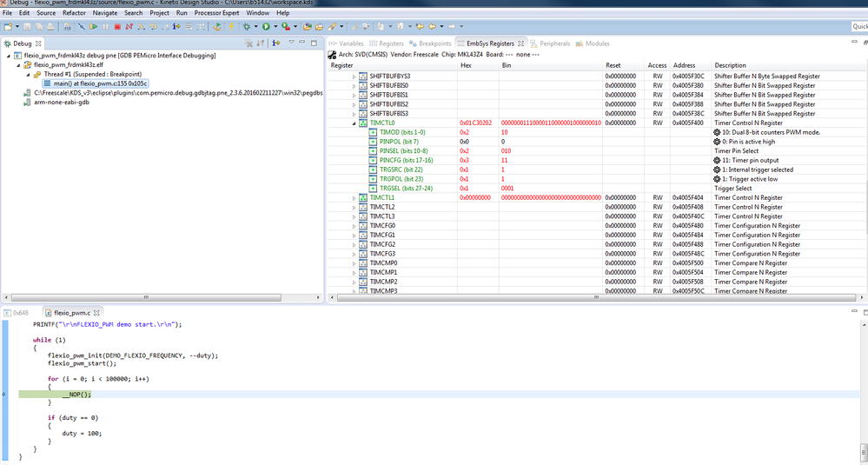Toggle Instruction Stepping Mode in main toolbar
This screenshot has height=465, width=868.
coord(177,27)
